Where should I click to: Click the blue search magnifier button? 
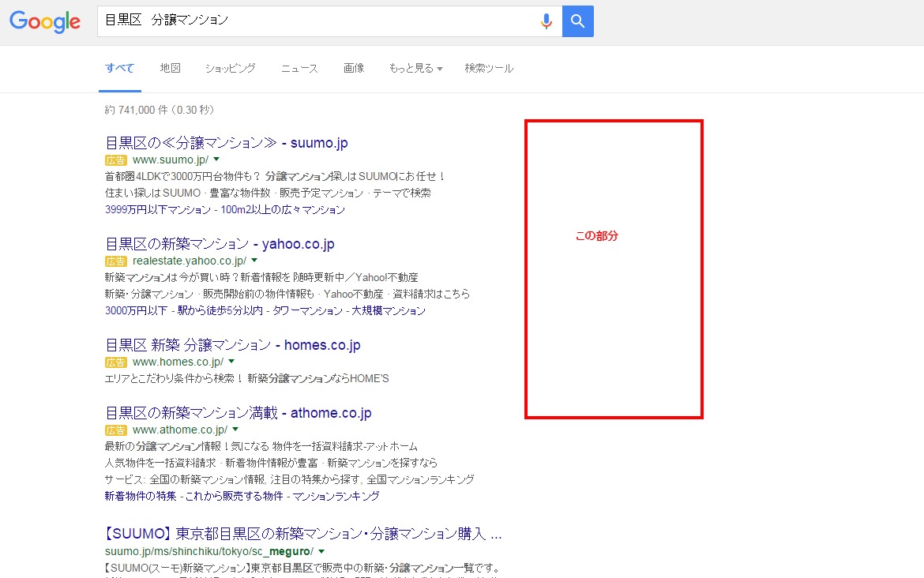[x=577, y=21]
